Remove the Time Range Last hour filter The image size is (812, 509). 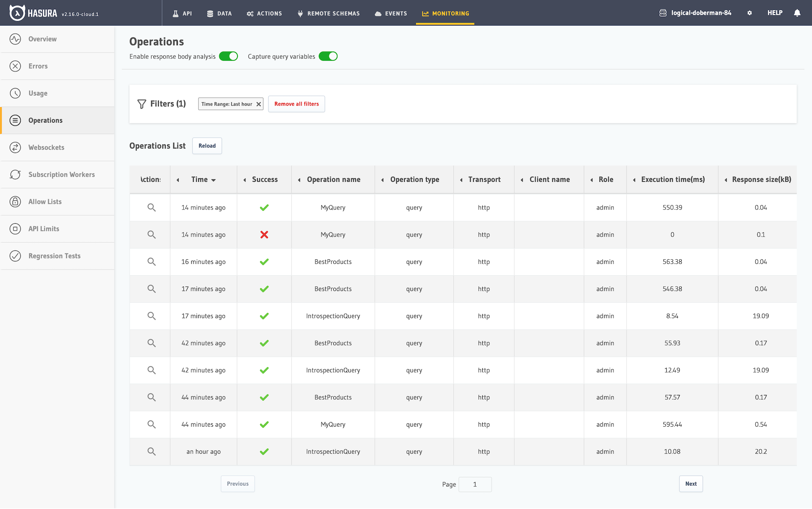pos(259,104)
